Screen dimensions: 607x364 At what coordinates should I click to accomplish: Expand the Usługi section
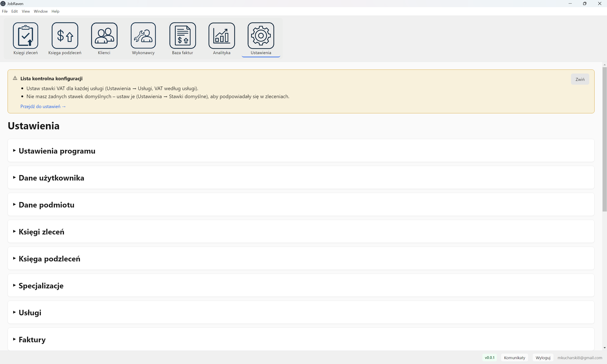[x=30, y=312]
